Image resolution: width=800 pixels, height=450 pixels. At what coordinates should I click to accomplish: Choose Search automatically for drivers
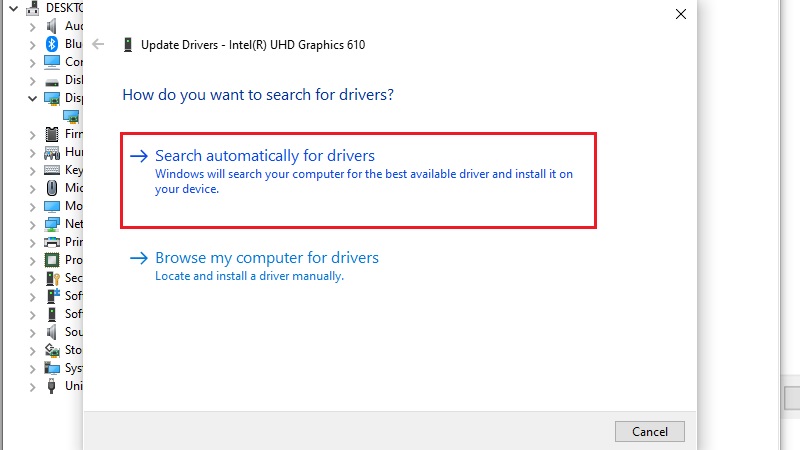tap(358, 181)
